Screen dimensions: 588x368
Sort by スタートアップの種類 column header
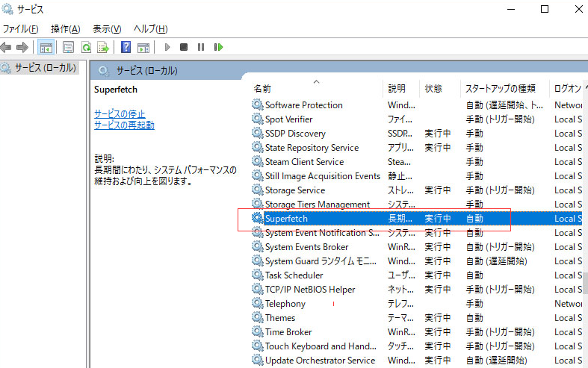click(505, 88)
